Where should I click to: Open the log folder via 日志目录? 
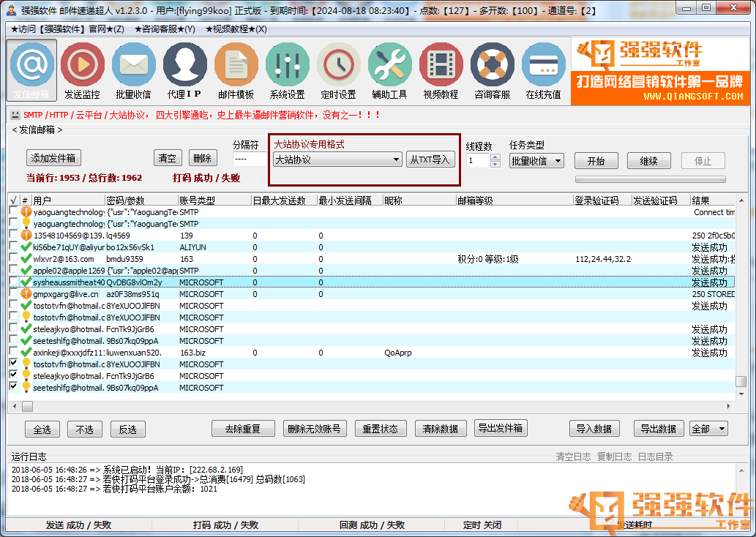point(655,457)
